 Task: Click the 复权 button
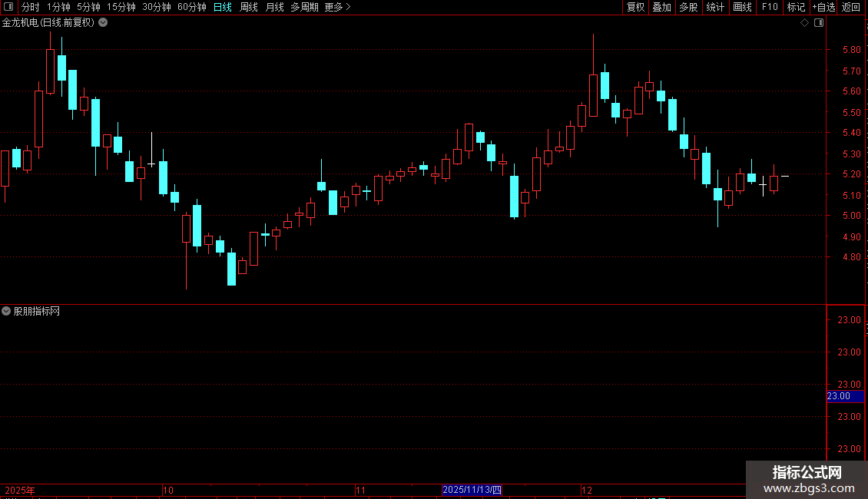pyautogui.click(x=635, y=7)
